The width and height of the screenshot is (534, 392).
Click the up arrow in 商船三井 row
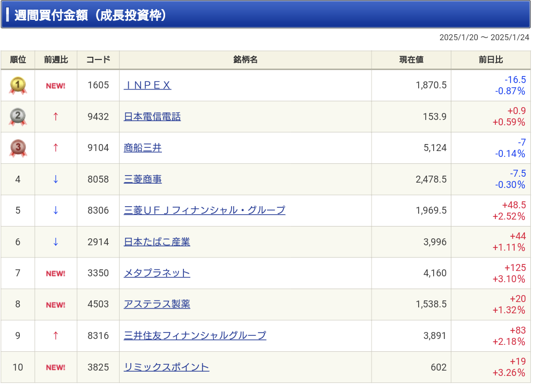click(x=56, y=148)
